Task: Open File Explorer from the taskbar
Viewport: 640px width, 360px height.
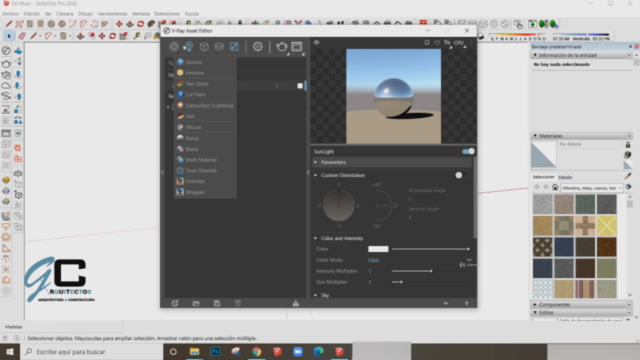Action: pyautogui.click(x=194, y=351)
